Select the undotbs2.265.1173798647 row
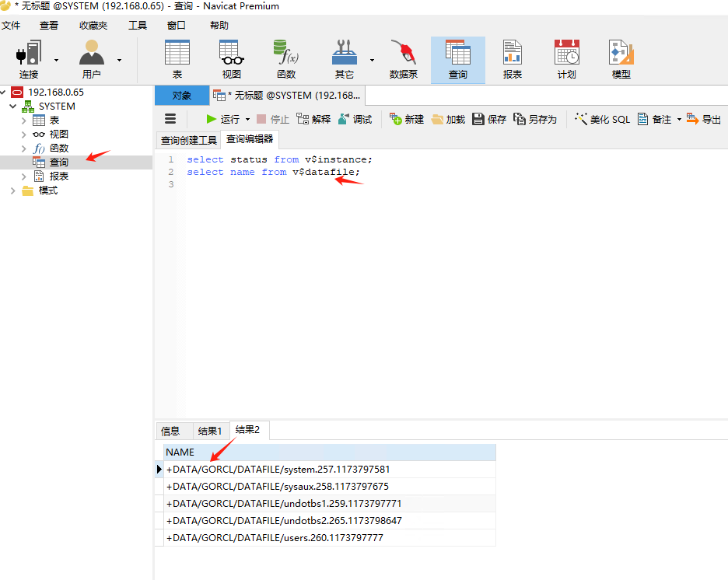This screenshot has width=728, height=580. (x=330, y=521)
